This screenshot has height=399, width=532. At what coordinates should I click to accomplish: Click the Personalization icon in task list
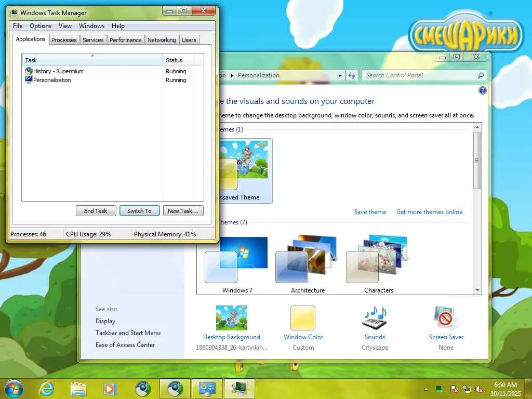click(29, 79)
